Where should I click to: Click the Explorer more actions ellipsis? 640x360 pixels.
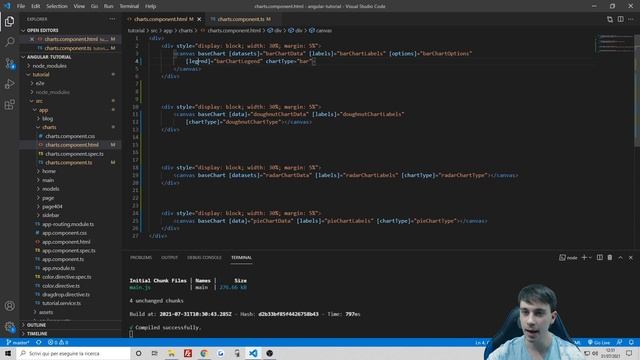(x=112, y=19)
